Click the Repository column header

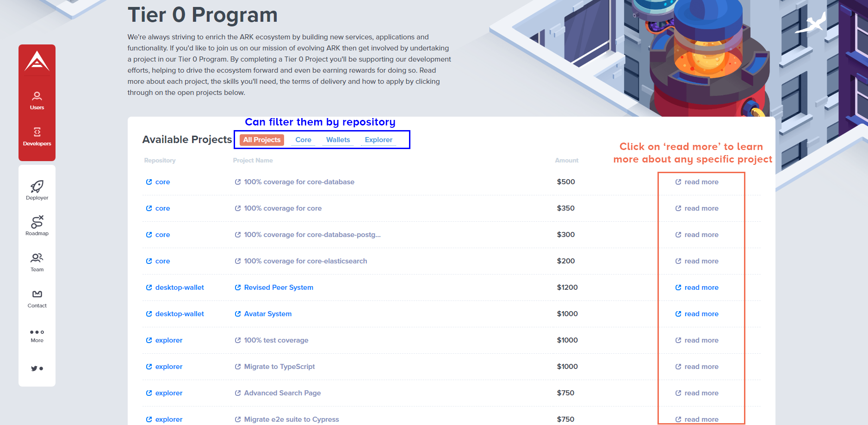tap(160, 161)
